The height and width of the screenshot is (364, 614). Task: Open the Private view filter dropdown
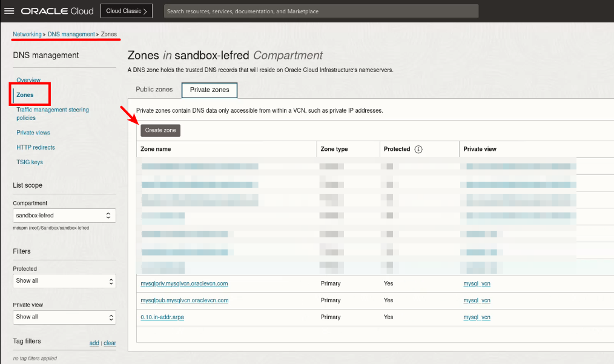(x=64, y=317)
